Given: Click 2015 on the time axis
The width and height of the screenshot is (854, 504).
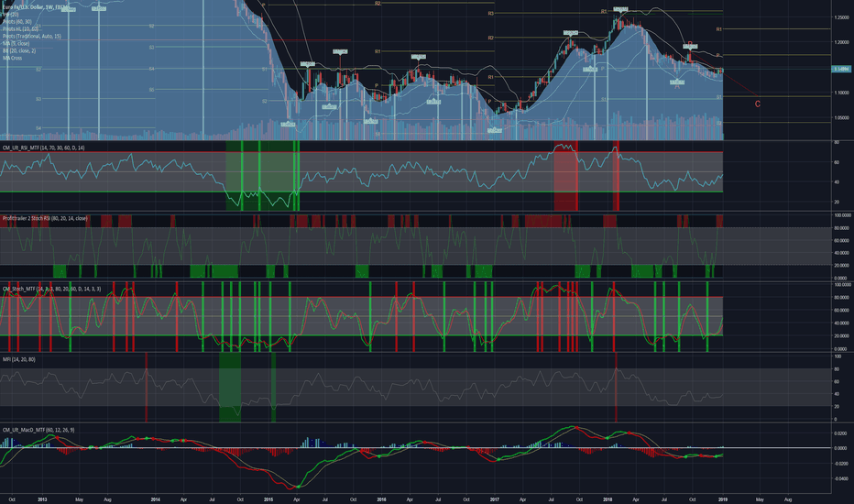Looking at the screenshot, I should pyautogui.click(x=268, y=499).
